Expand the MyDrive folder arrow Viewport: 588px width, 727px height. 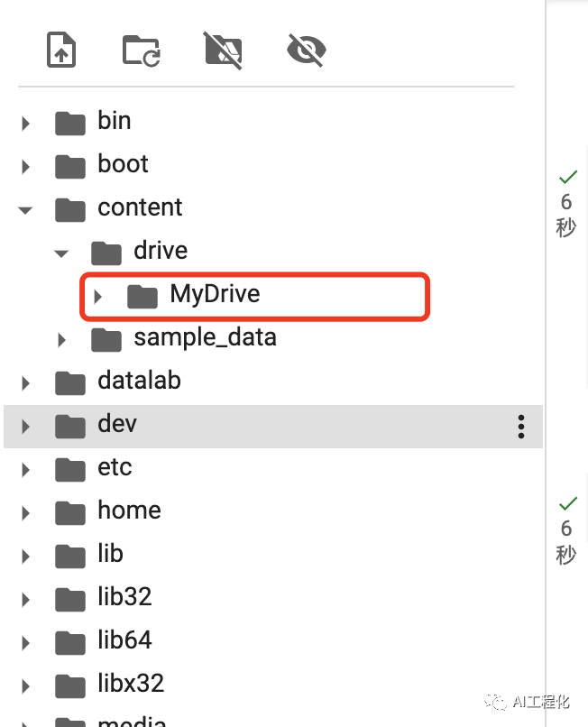(97, 296)
